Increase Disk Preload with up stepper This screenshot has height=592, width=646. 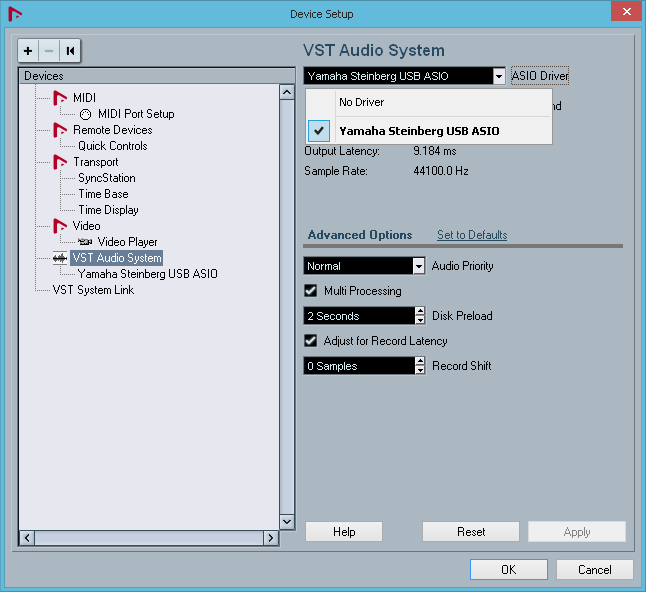pos(420,311)
